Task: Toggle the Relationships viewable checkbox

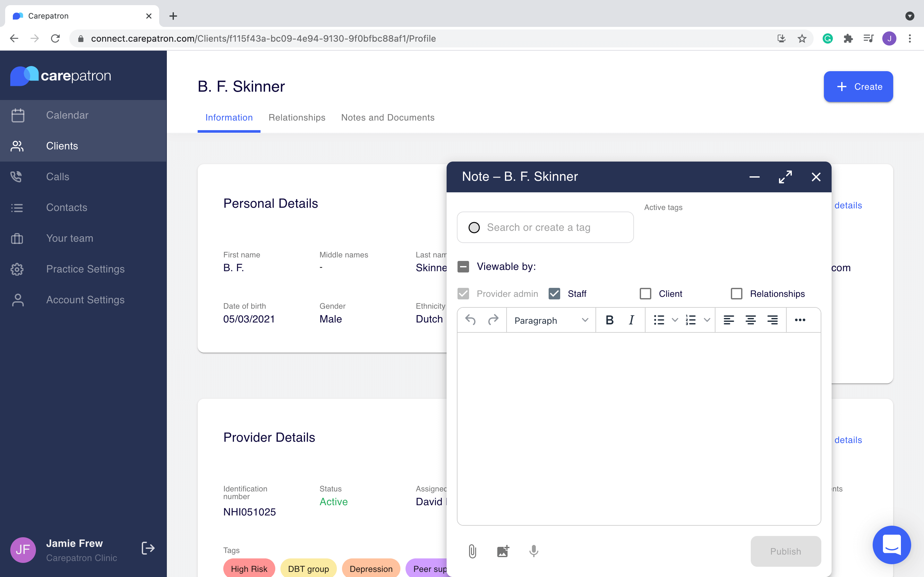Action: tap(736, 293)
